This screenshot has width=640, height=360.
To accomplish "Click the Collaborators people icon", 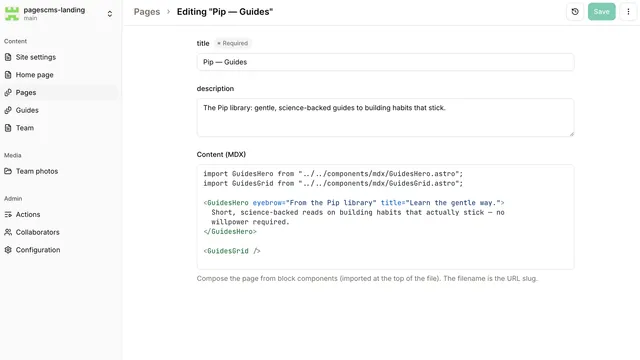I will click(8, 232).
